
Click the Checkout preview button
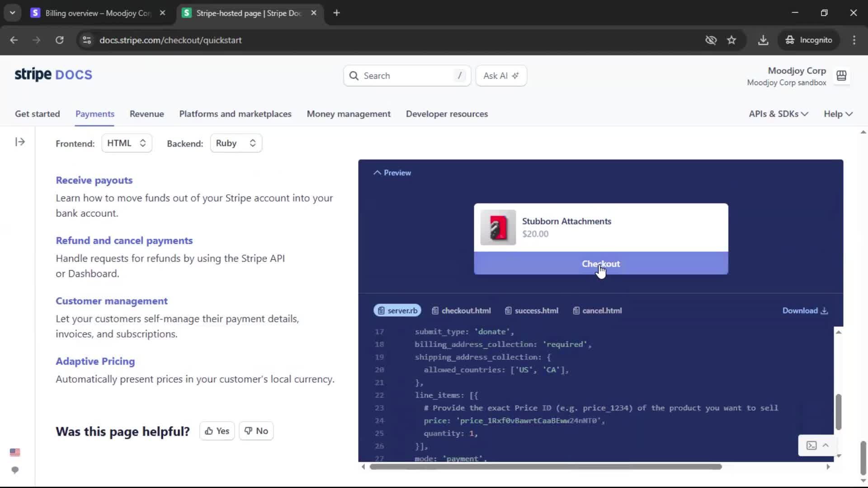click(x=600, y=264)
